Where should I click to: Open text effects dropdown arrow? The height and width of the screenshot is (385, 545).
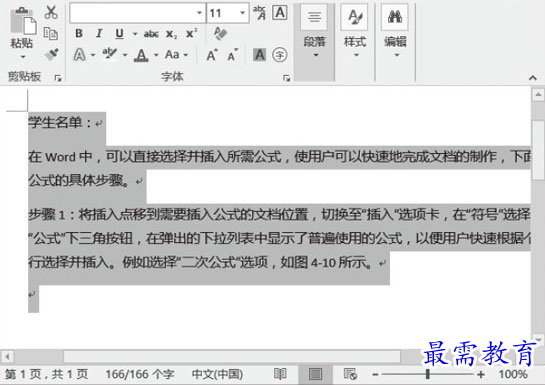[x=92, y=55]
